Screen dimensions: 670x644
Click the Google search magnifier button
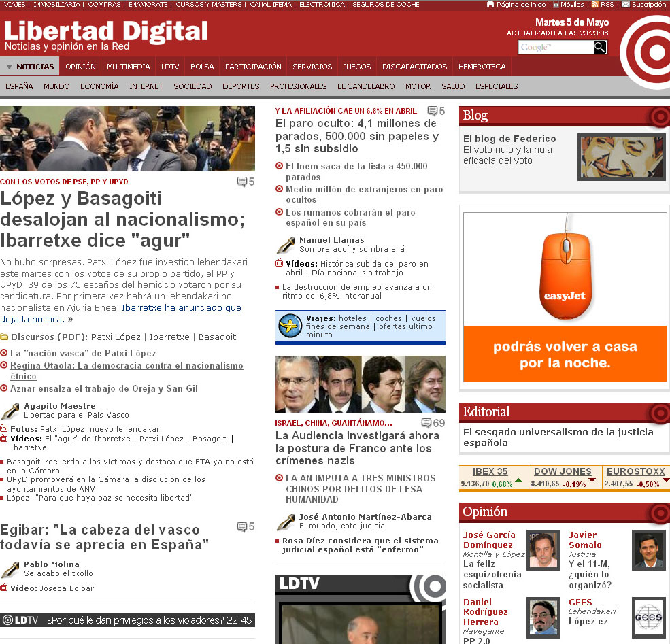pos(599,47)
